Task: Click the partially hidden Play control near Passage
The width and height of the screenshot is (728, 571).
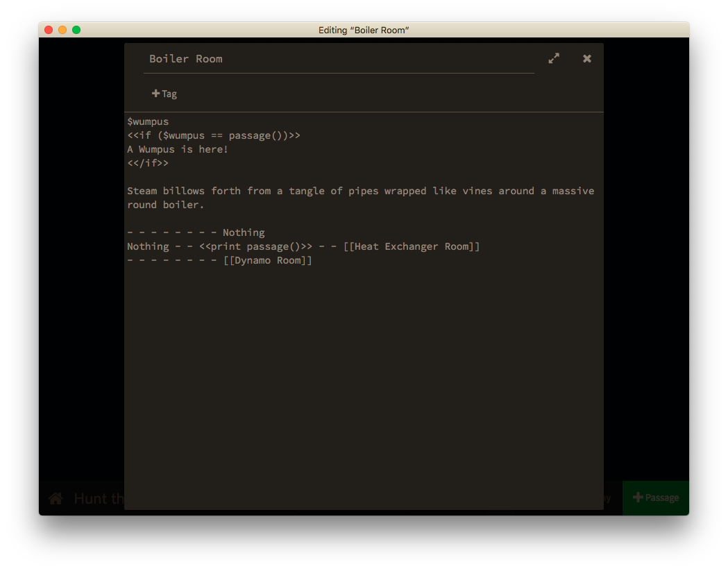Action: tap(605, 497)
